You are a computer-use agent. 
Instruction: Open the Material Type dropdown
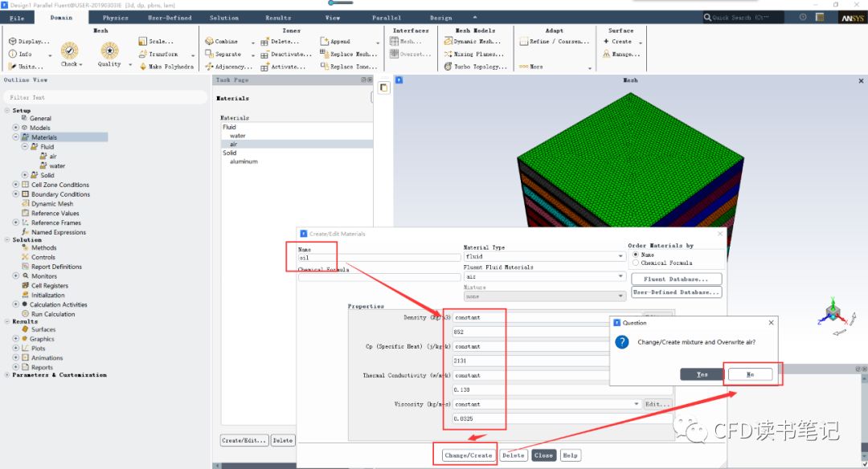[545, 257]
